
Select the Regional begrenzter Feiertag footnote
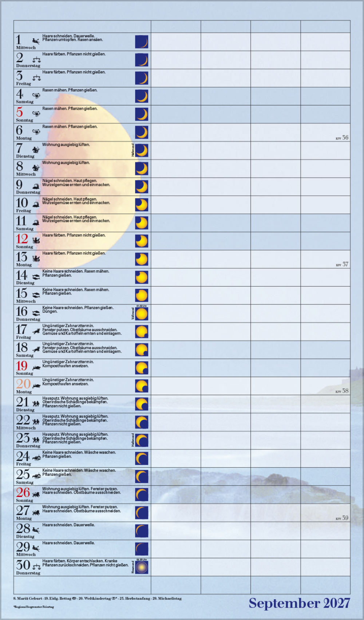(33, 607)
